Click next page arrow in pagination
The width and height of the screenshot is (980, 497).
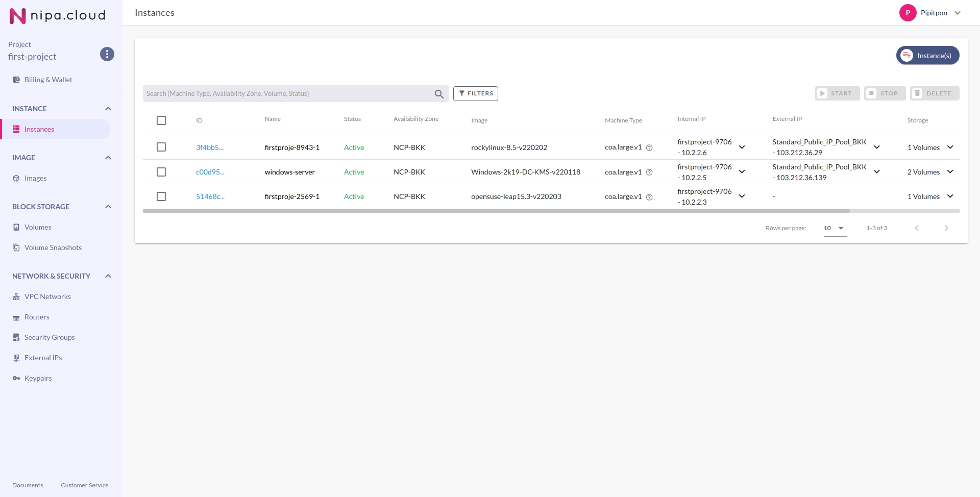pos(946,228)
